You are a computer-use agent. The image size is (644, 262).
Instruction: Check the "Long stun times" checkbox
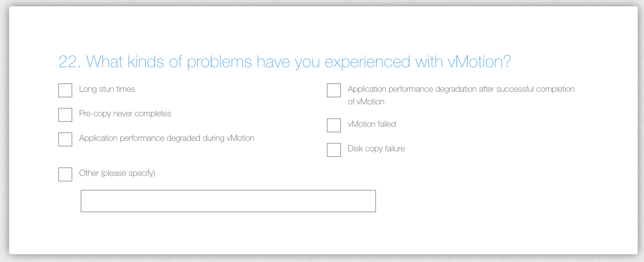(x=65, y=90)
